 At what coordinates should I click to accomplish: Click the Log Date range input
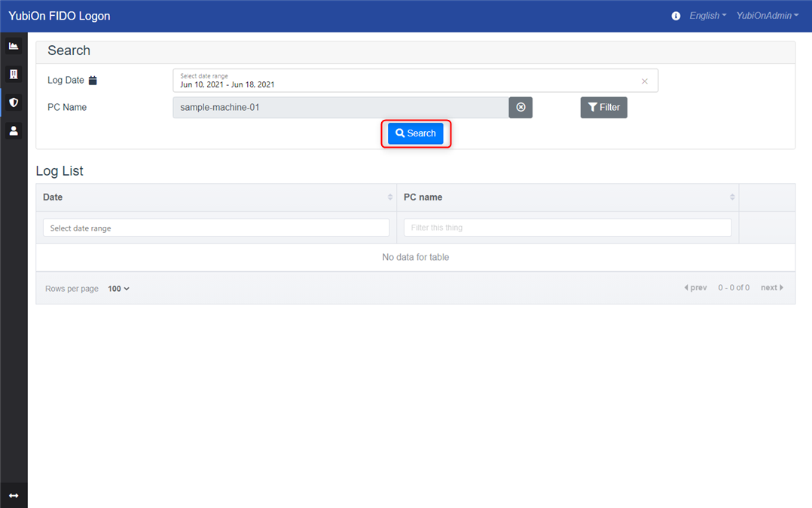pyautogui.click(x=415, y=81)
